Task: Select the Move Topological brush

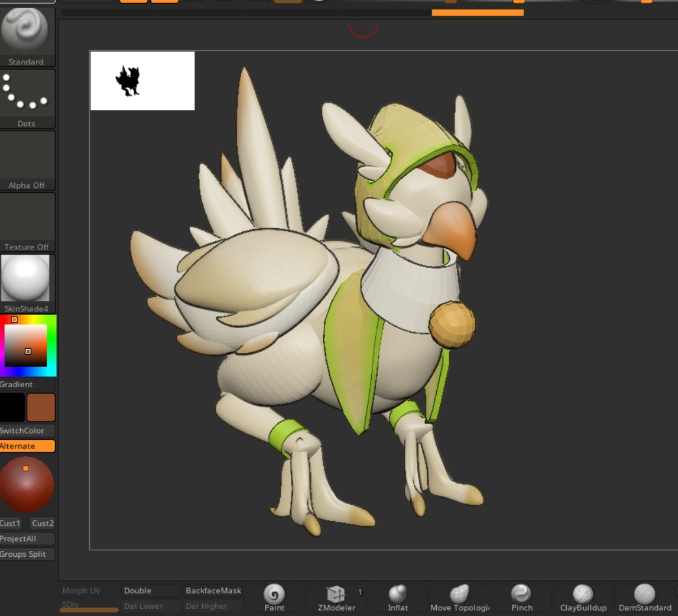Action: tap(460, 598)
